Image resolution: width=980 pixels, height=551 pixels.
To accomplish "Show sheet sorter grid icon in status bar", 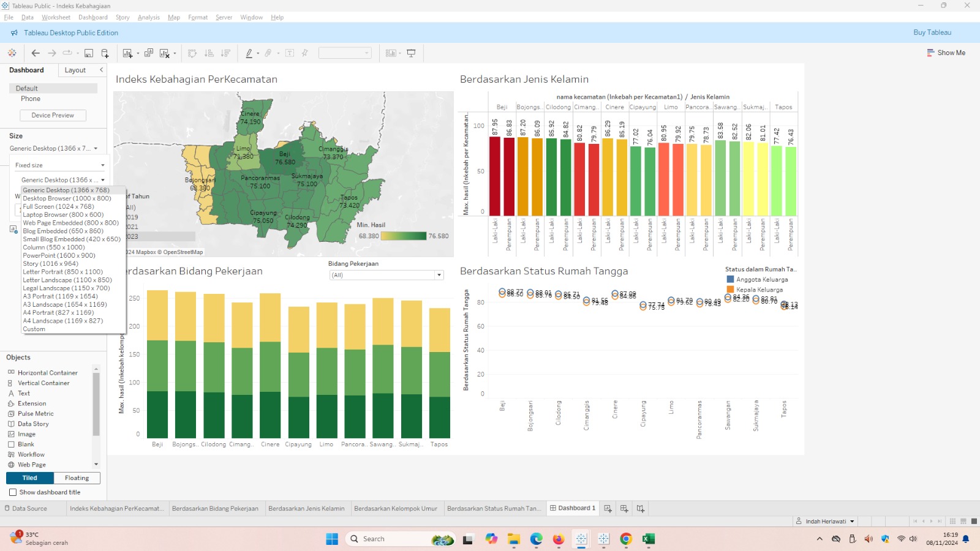I will [952, 521].
